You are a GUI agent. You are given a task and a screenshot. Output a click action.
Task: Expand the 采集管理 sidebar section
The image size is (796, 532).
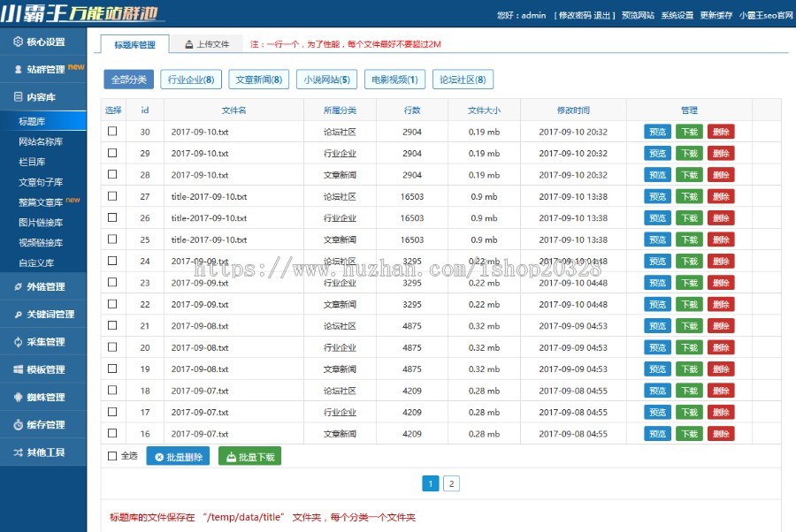pos(43,342)
